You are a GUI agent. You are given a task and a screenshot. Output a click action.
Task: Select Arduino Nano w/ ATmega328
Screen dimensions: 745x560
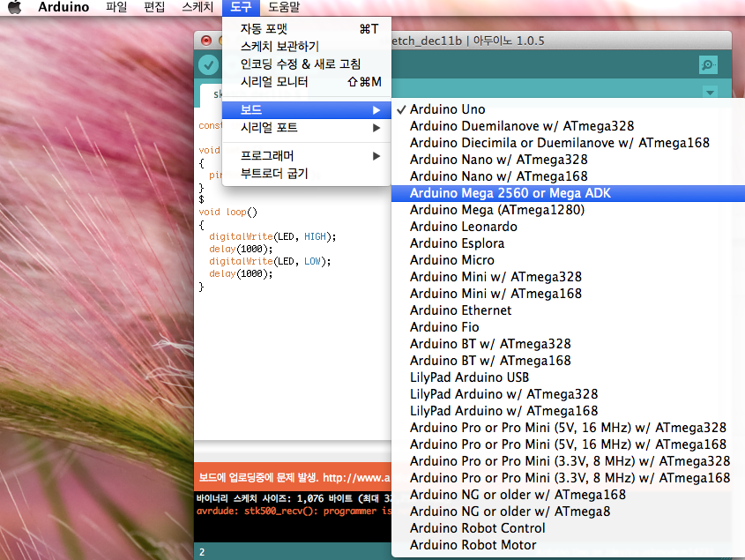pos(569,160)
